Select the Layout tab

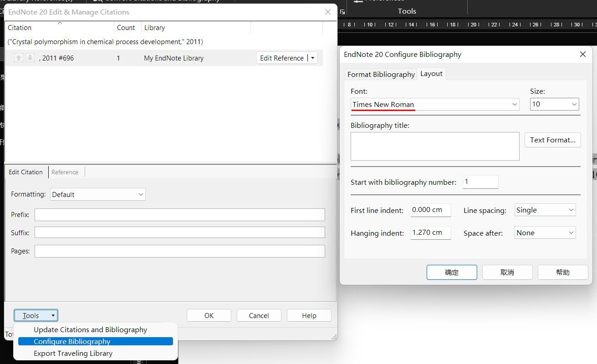pos(431,74)
